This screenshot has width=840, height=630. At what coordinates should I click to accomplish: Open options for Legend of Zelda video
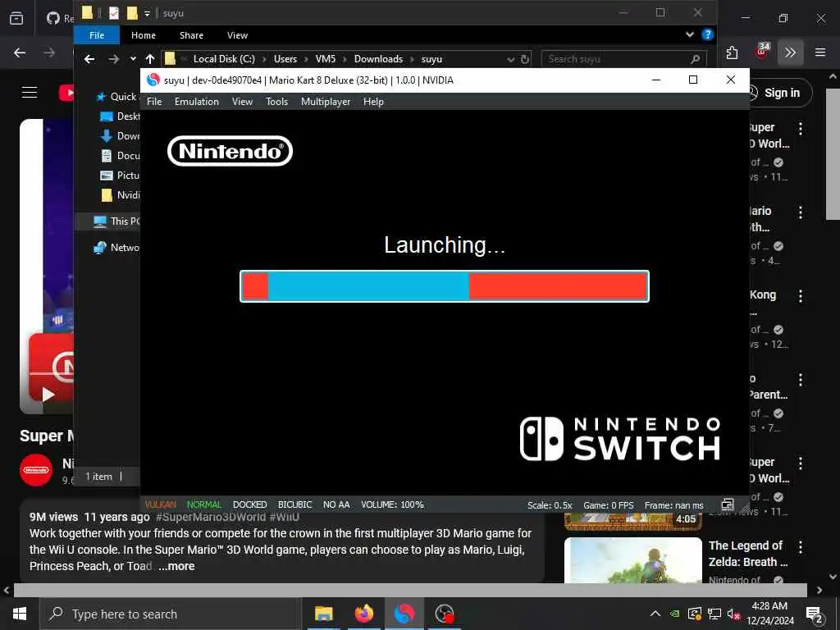pyautogui.click(x=801, y=547)
